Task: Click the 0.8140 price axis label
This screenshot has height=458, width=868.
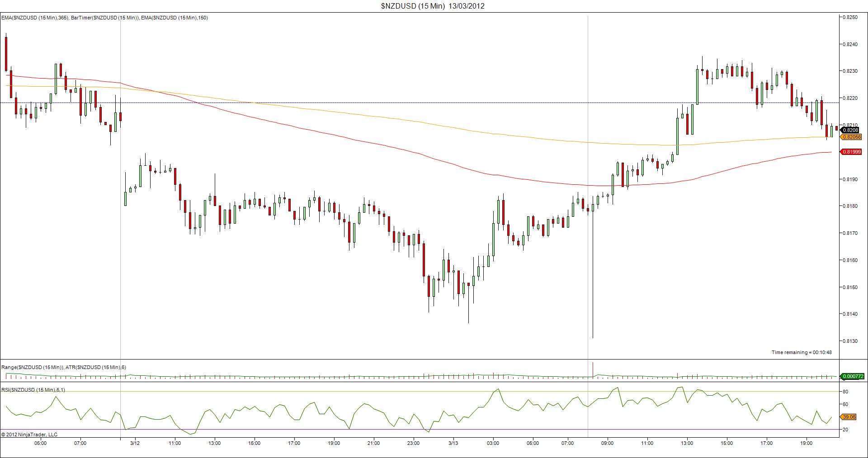Action: coord(850,314)
